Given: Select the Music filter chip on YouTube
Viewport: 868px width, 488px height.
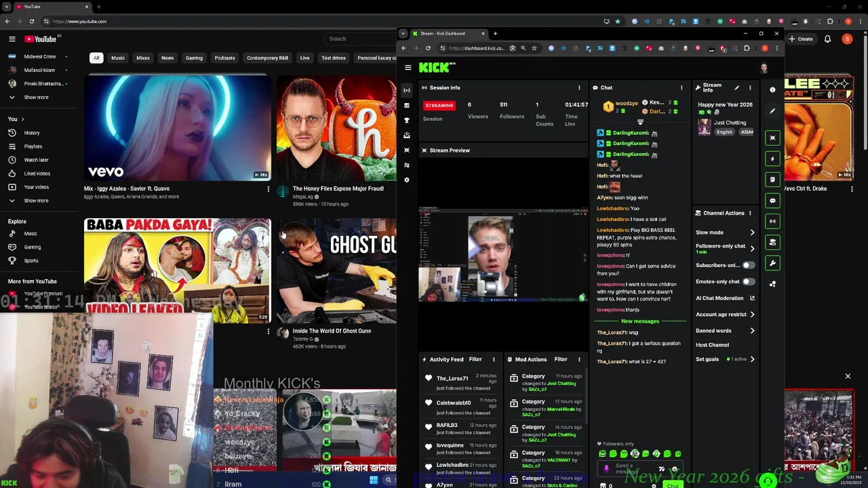Looking at the screenshot, I should [118, 58].
